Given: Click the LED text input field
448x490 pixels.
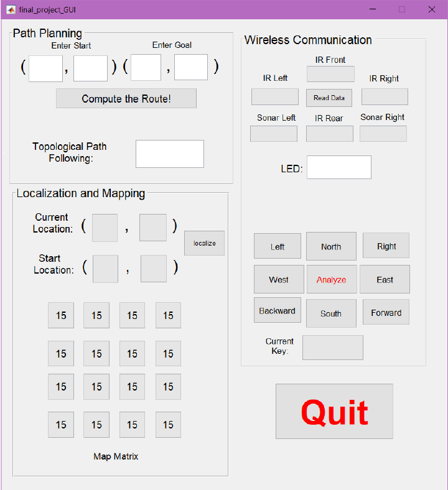Looking at the screenshot, I should [x=338, y=167].
